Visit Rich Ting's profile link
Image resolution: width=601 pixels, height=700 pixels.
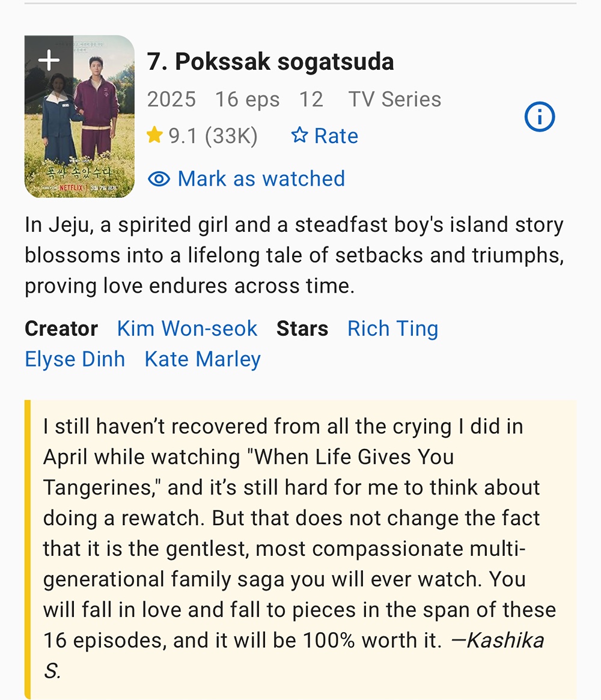(x=392, y=329)
